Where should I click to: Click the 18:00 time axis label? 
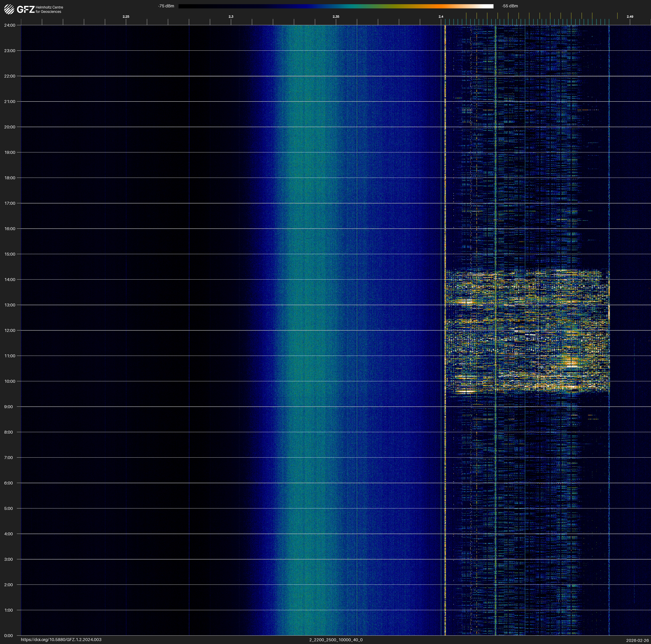click(x=10, y=178)
